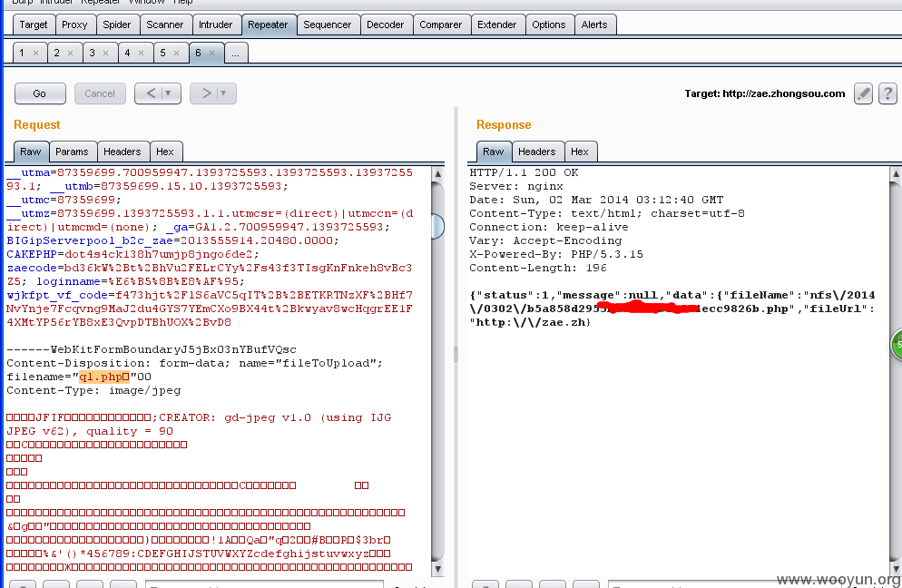The width and height of the screenshot is (902, 588).
Task: Click the X-Powered-By: PHP/5.3.15 line
Action: (x=556, y=254)
